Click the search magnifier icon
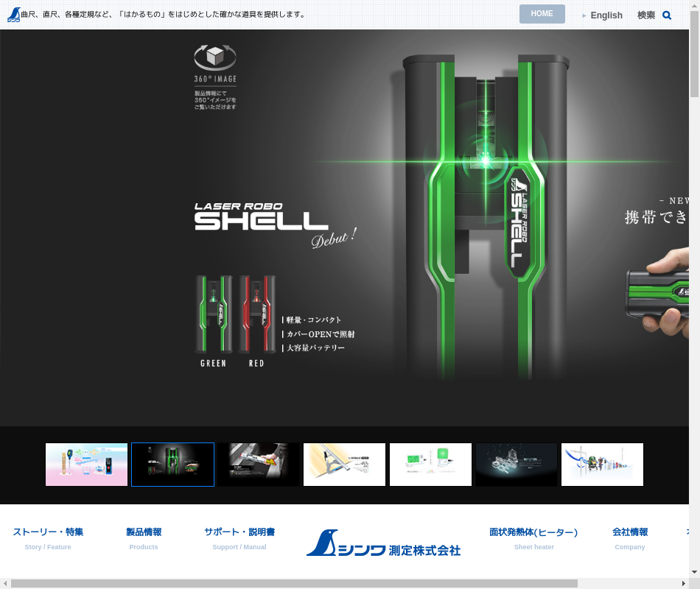 coord(667,15)
